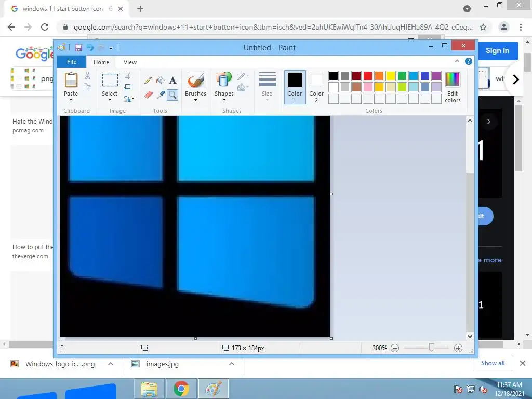
Task: Pick the Eraser tool
Action: pos(148,95)
